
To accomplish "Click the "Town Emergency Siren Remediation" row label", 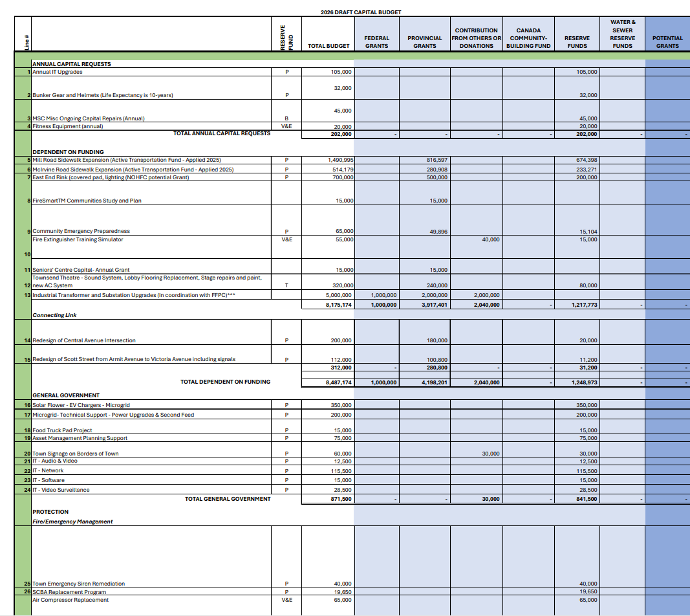I will (78, 584).
